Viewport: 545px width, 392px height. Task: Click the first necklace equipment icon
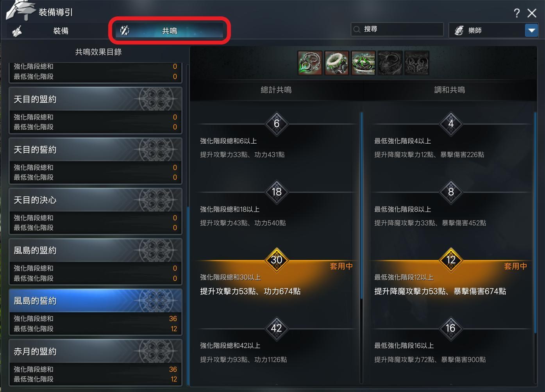pyautogui.click(x=310, y=63)
